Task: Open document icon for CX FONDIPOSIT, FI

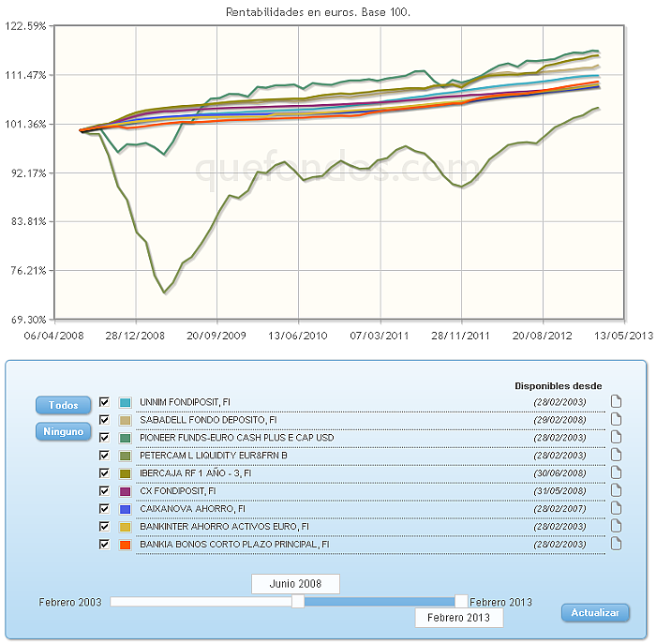Action: (616, 490)
